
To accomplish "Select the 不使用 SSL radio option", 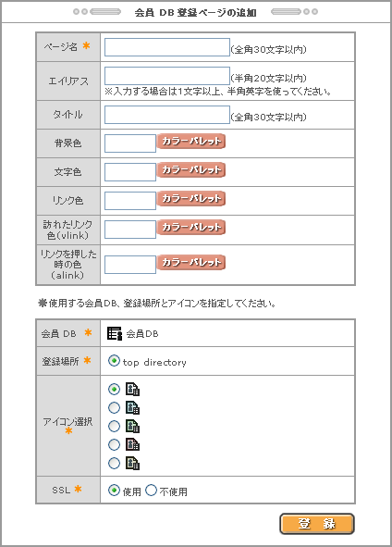I will pos(151,491).
